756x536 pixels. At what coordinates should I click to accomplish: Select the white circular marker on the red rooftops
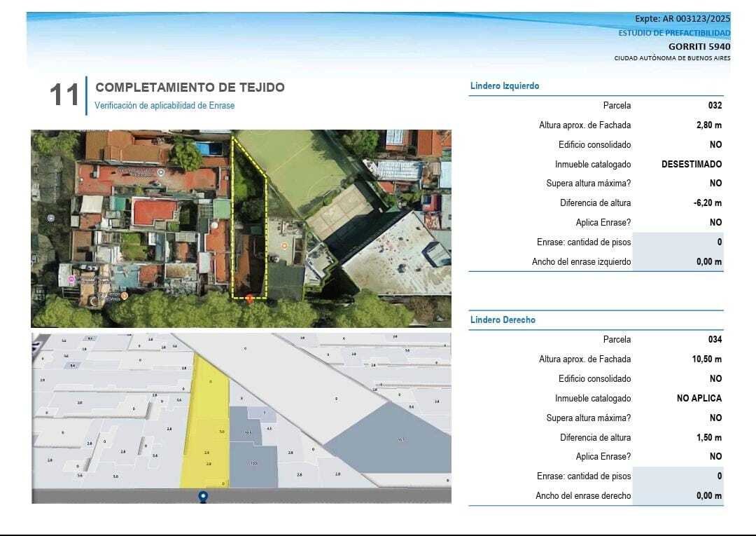pos(162,172)
